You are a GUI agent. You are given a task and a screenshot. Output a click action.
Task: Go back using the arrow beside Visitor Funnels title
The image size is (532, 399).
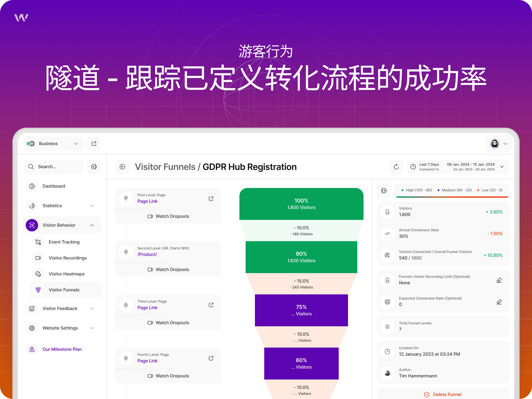tap(122, 167)
